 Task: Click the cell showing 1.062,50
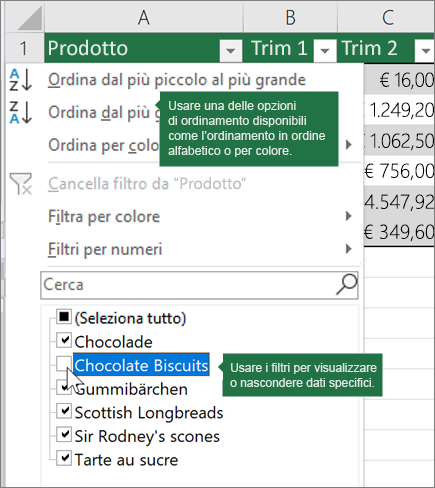(x=399, y=141)
